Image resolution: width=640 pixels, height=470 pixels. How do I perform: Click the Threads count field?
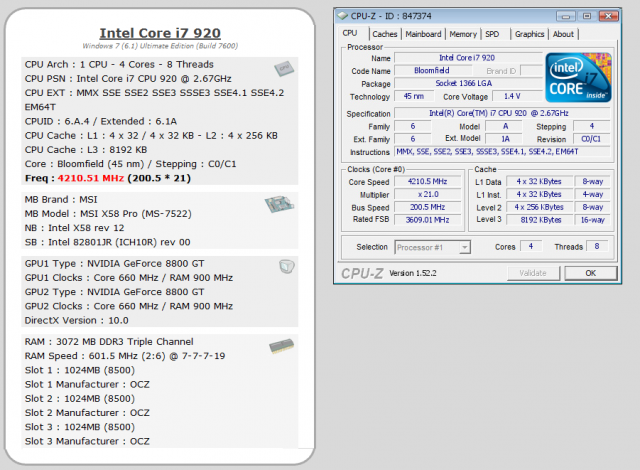(x=597, y=246)
